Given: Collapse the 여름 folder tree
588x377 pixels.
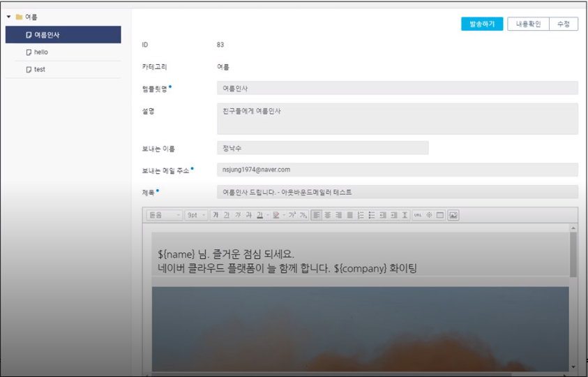Looking at the screenshot, I should click(x=9, y=17).
